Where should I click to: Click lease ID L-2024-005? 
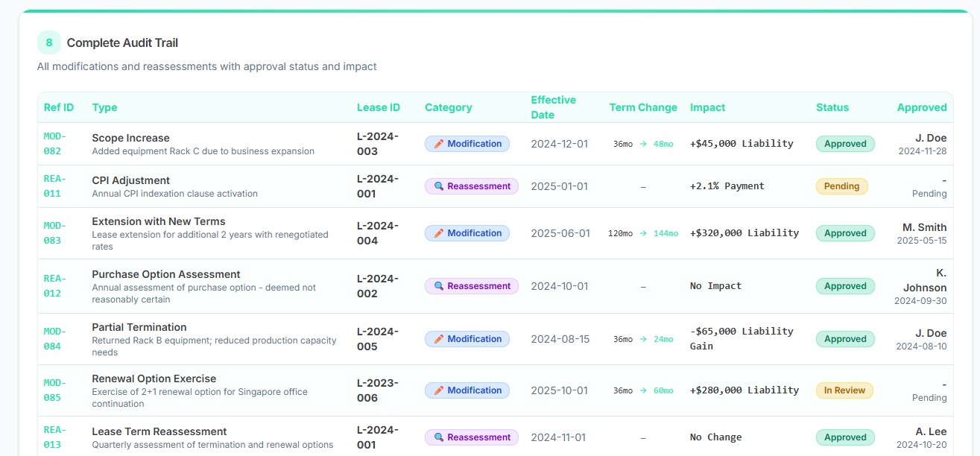coord(378,339)
